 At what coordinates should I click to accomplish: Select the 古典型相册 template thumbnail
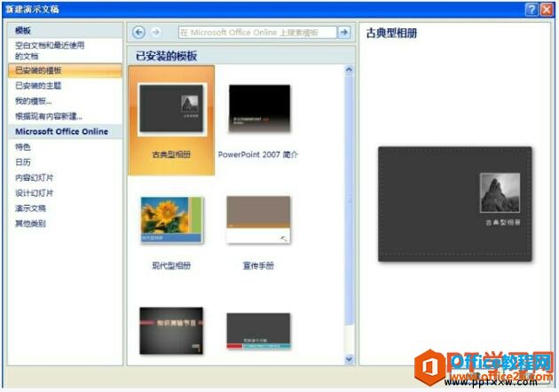point(171,109)
